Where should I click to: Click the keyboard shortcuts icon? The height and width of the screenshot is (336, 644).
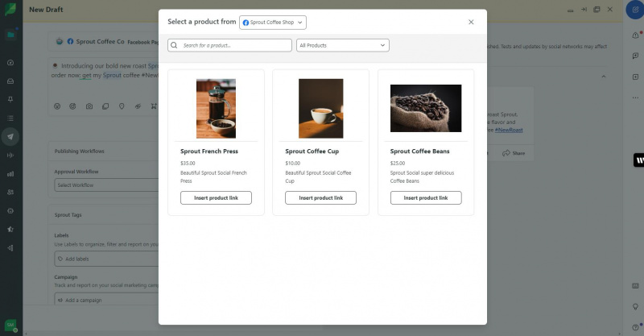click(635, 286)
